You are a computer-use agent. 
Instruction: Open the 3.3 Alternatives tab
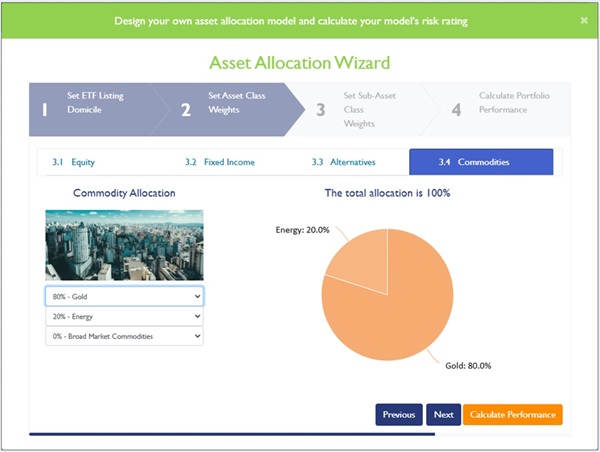click(344, 162)
